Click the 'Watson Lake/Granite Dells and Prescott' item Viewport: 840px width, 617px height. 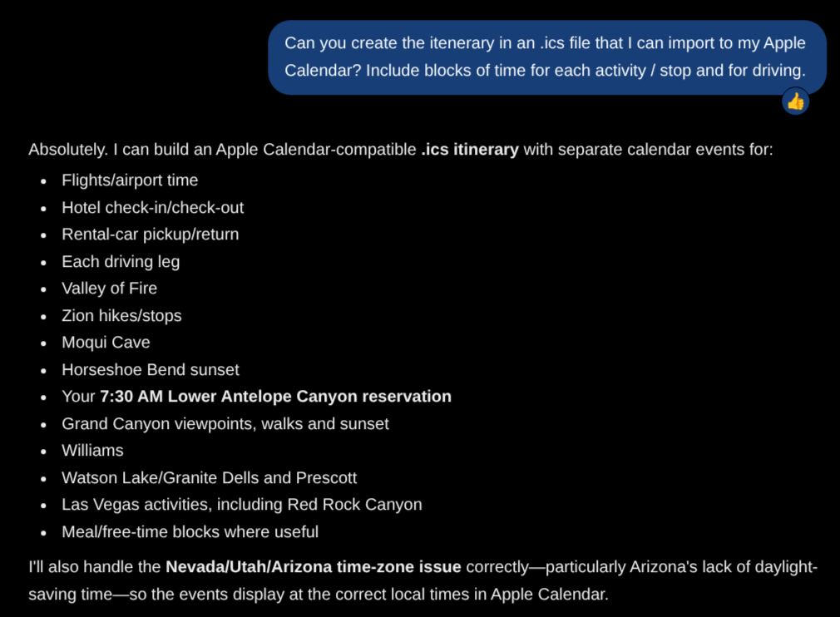coord(209,478)
